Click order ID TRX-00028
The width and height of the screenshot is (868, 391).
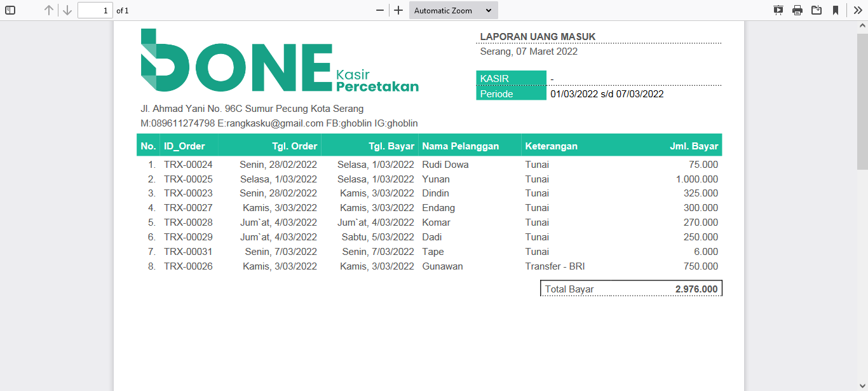(188, 223)
